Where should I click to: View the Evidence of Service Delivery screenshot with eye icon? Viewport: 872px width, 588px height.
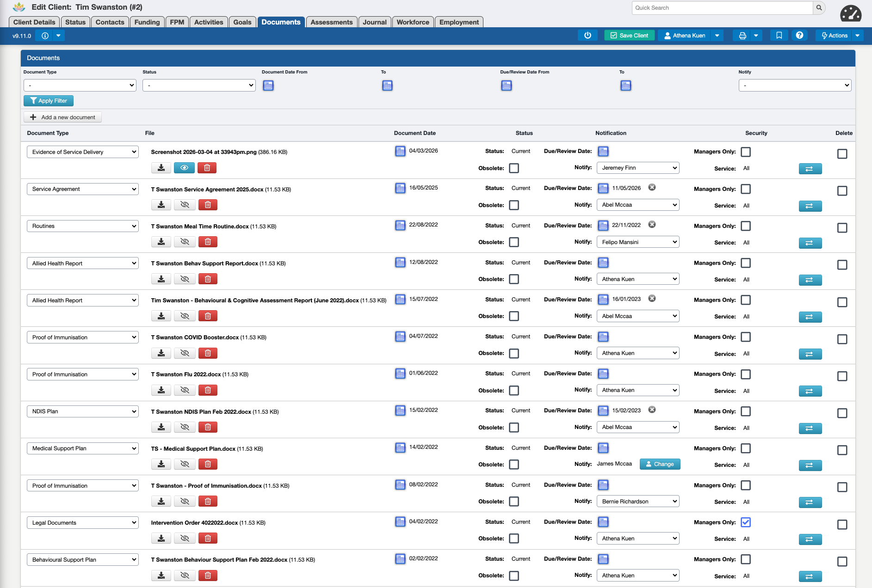184,168
